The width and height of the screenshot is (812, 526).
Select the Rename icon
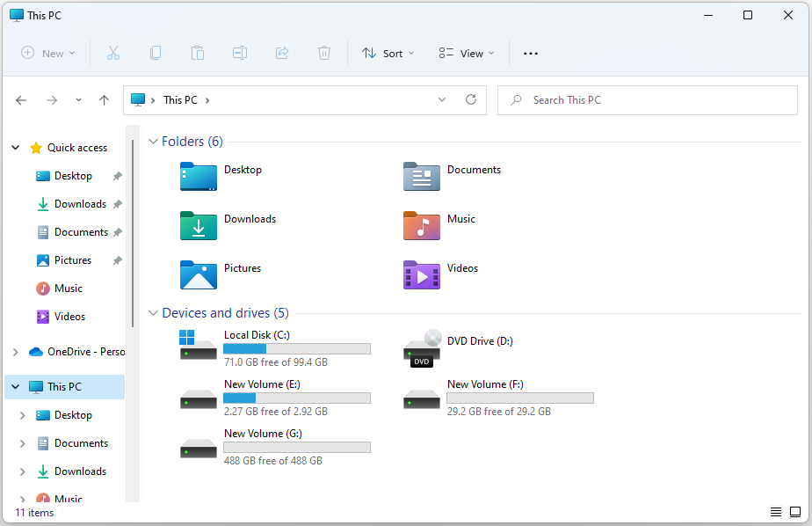click(x=240, y=53)
